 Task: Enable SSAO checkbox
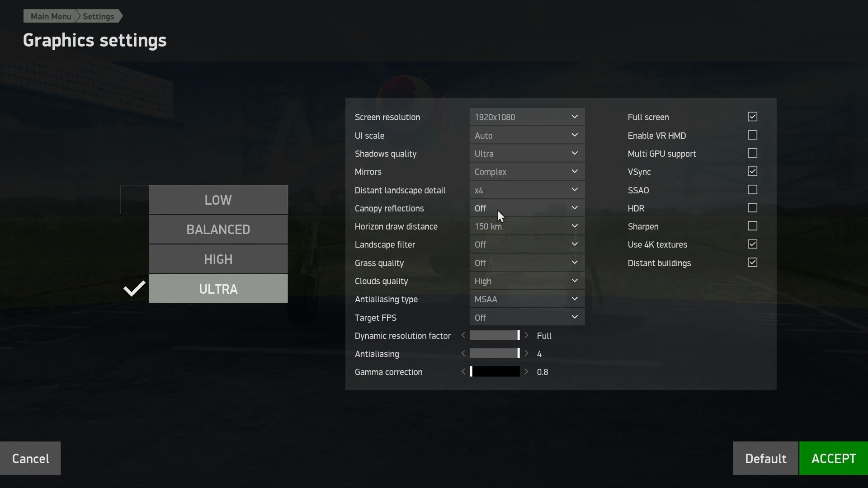(752, 190)
